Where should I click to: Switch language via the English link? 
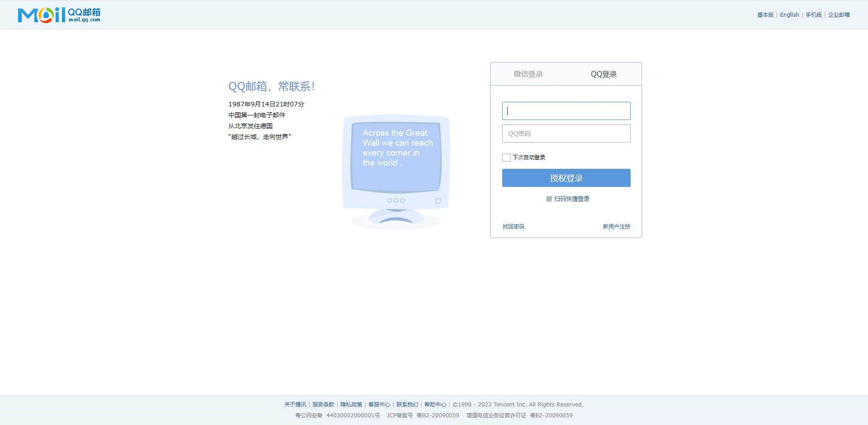click(x=789, y=15)
